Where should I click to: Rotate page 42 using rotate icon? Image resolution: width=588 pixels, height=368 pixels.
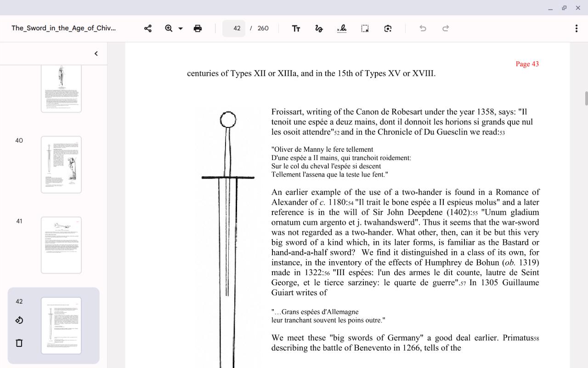[19, 320]
